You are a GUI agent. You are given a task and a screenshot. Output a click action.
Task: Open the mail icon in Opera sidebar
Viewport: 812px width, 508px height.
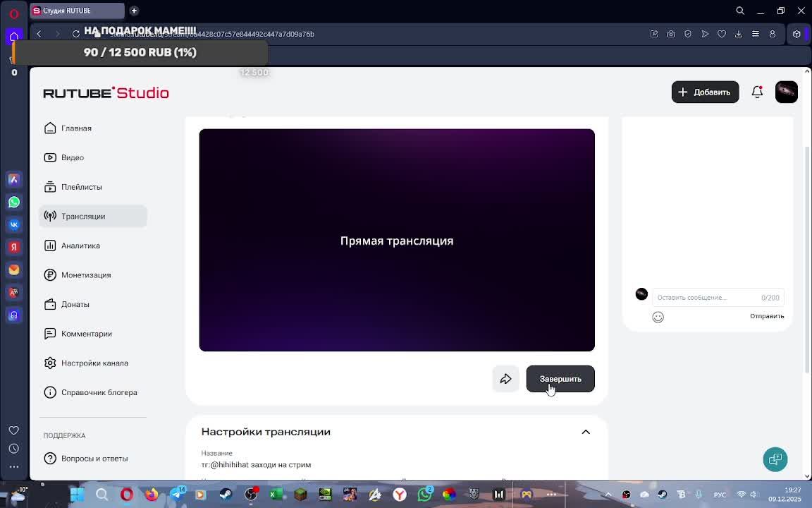pyautogui.click(x=14, y=270)
